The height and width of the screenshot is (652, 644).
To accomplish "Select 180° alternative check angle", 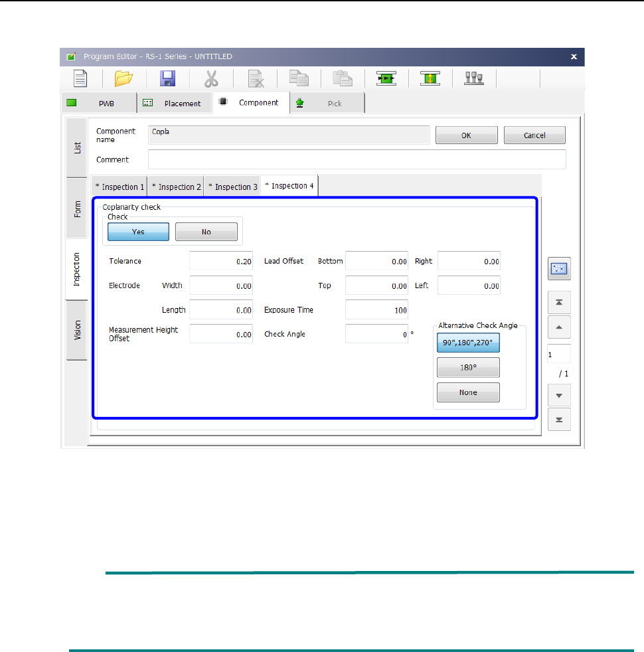I will (468, 368).
